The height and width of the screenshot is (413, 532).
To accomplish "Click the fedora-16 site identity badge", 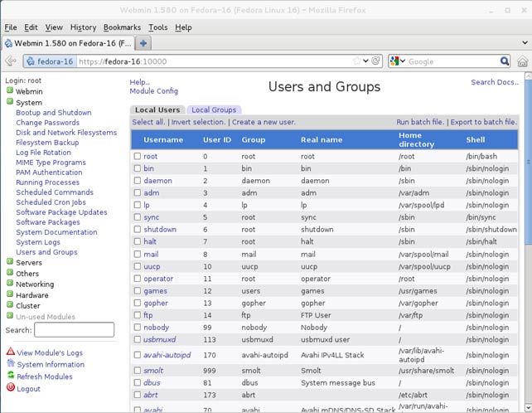I will pos(50,61).
